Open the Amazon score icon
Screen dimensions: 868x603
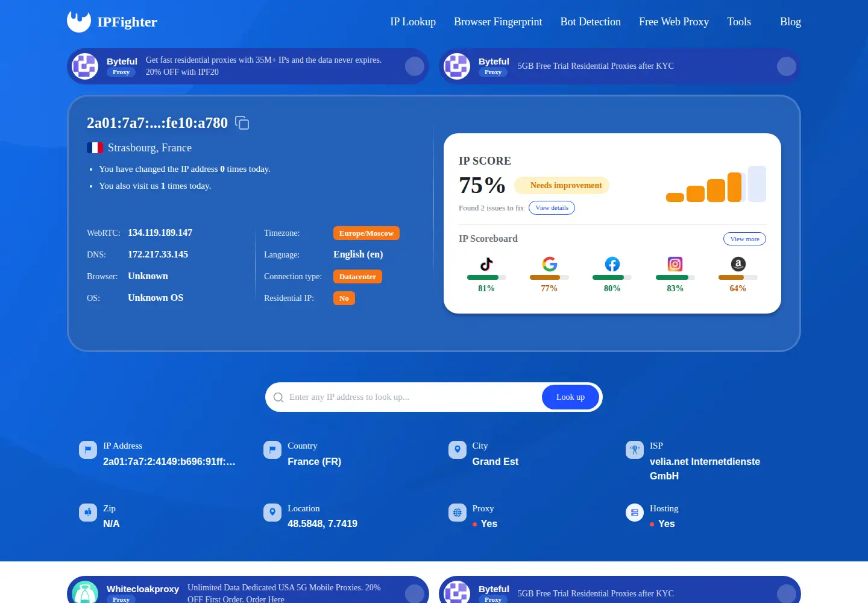[738, 264]
